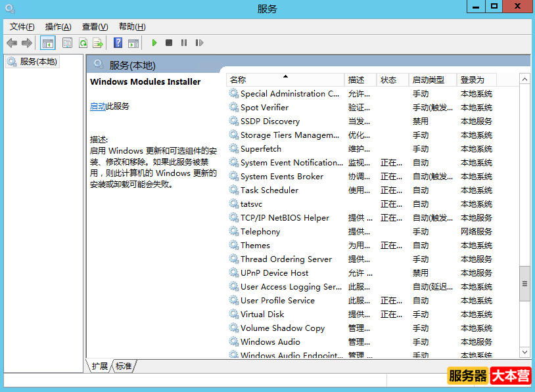Sort by the 启动类型 column header
The width and height of the screenshot is (535, 392).
pos(432,79)
